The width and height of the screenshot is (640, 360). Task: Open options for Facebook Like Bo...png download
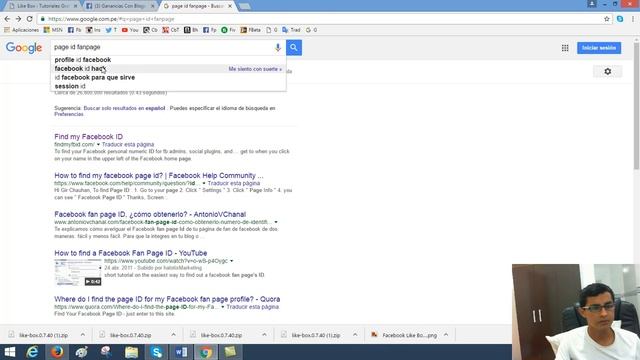coord(446,335)
